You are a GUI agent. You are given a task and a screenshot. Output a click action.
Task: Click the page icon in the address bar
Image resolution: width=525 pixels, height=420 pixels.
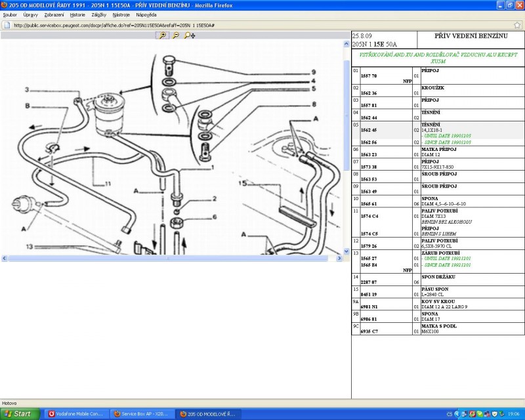7,26
